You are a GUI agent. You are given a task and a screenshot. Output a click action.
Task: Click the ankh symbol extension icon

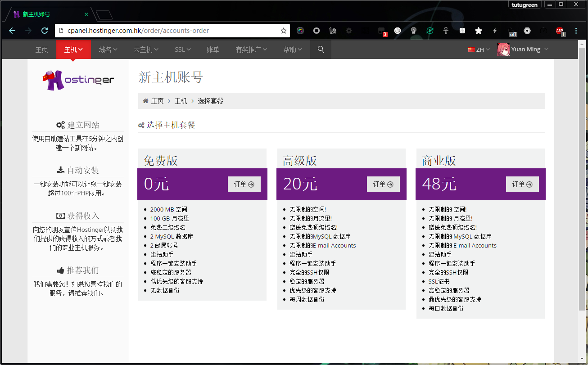click(x=446, y=31)
